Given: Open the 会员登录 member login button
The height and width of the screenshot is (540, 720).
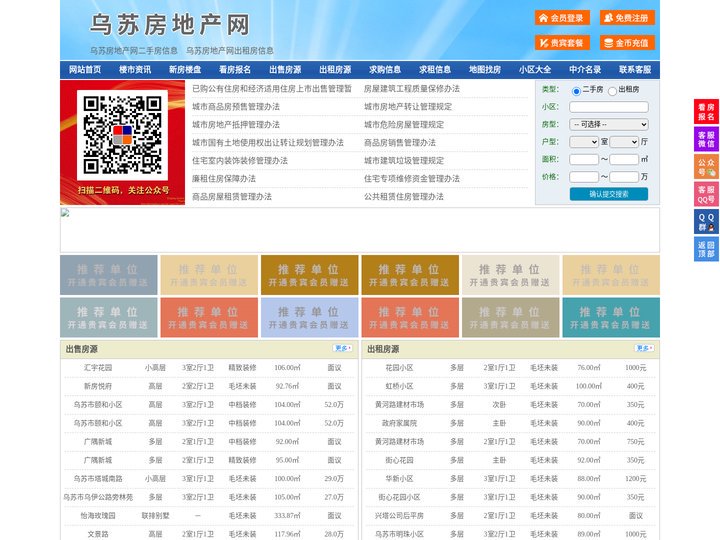Looking at the screenshot, I should point(562,18).
